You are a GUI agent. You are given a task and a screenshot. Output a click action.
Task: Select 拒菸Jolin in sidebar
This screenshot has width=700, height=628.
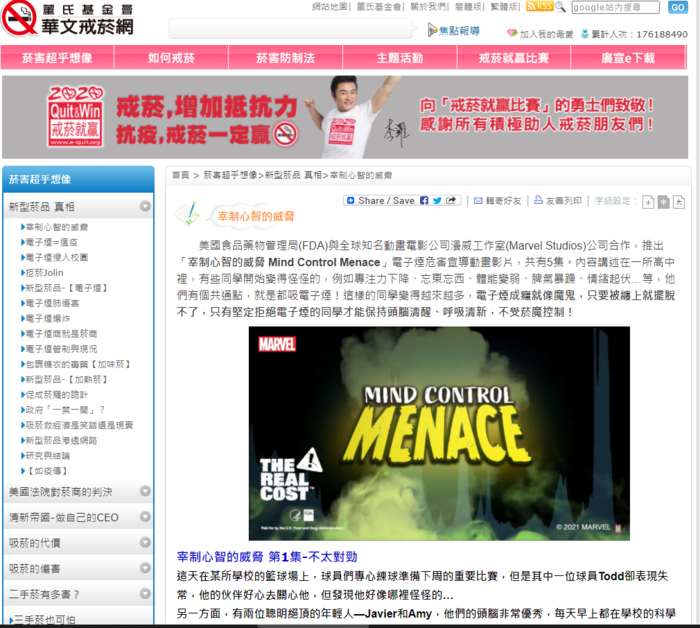click(44, 273)
